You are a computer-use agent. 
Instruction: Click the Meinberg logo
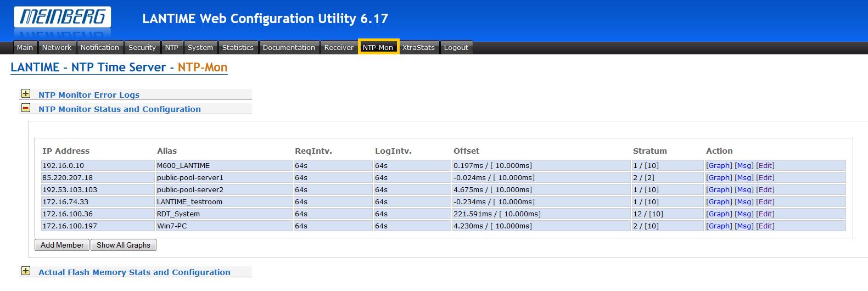pyautogui.click(x=62, y=17)
